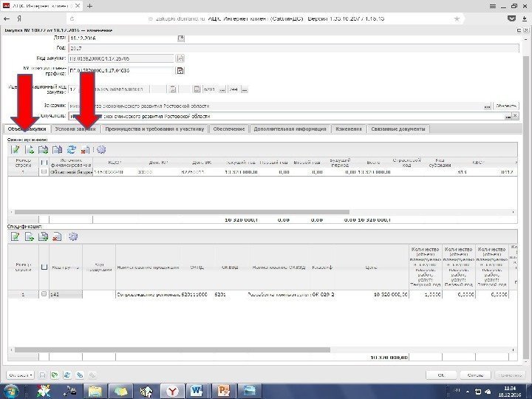Click the Очистить button beside Заказчик

[506, 106]
